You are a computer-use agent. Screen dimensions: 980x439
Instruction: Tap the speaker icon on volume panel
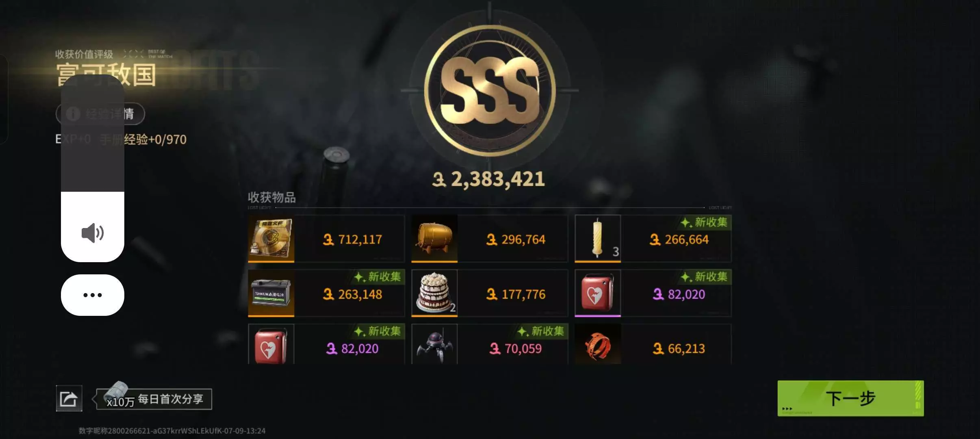[93, 233]
